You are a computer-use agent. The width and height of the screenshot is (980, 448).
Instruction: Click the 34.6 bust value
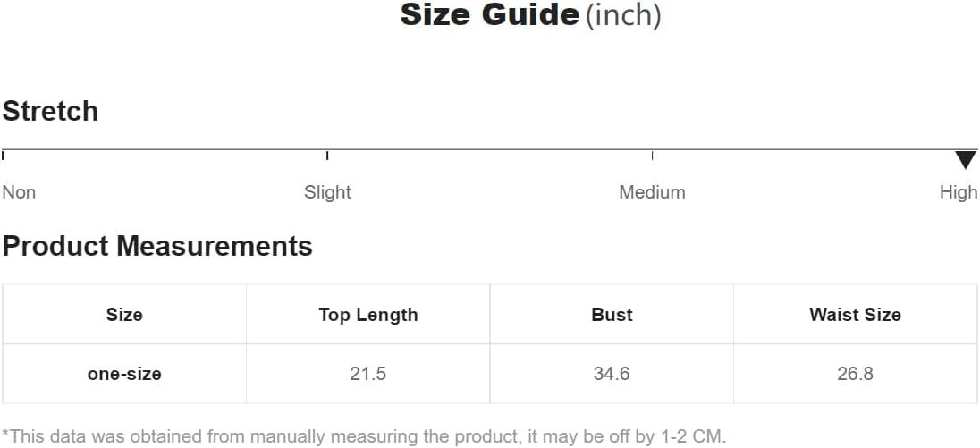coord(612,374)
